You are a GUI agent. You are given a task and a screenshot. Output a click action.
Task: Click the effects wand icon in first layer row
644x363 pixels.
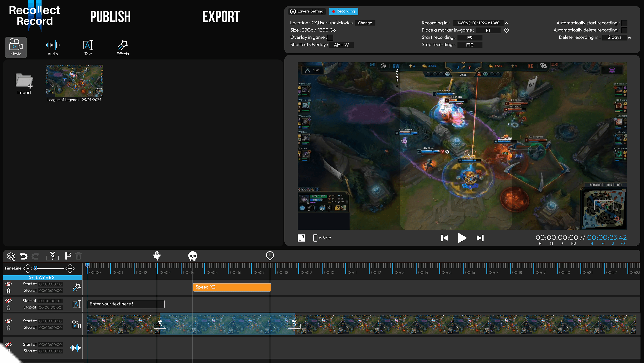pos(77,287)
